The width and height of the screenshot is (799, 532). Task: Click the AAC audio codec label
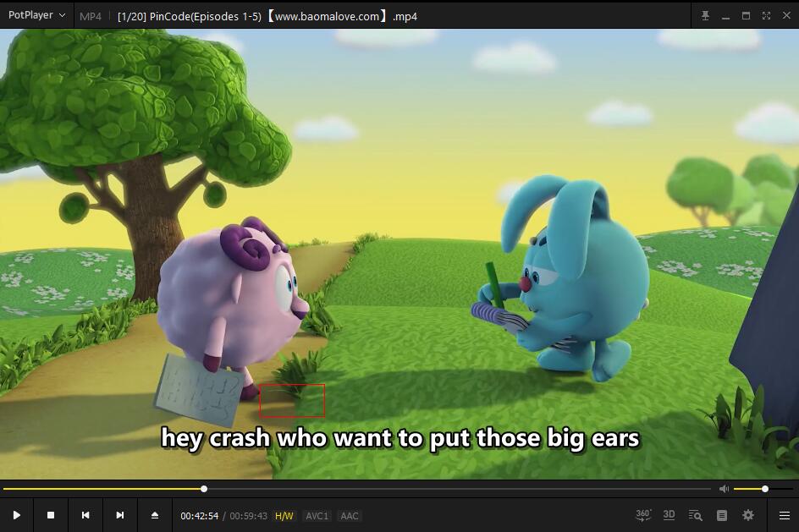(x=349, y=516)
